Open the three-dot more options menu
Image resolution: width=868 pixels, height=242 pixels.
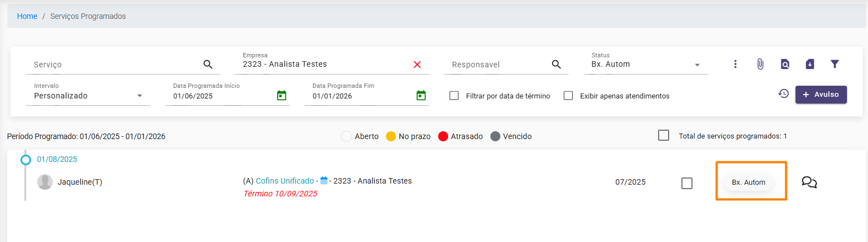click(735, 65)
